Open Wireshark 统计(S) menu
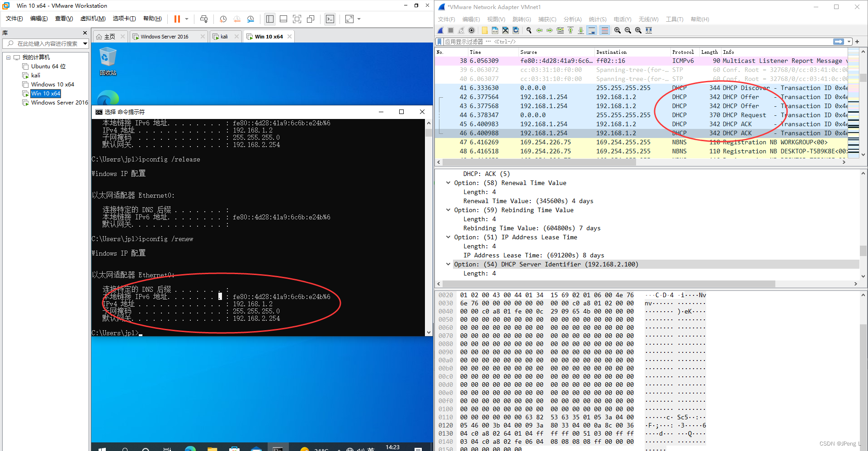868x451 pixels. click(598, 19)
